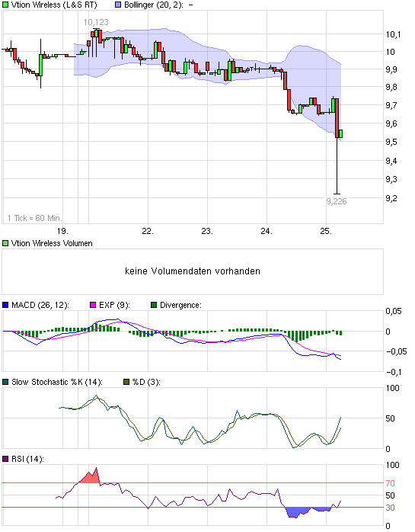This screenshot has width=415, height=532.
Task: Click the purple RSI (14) legend swatch
Action: (5, 459)
